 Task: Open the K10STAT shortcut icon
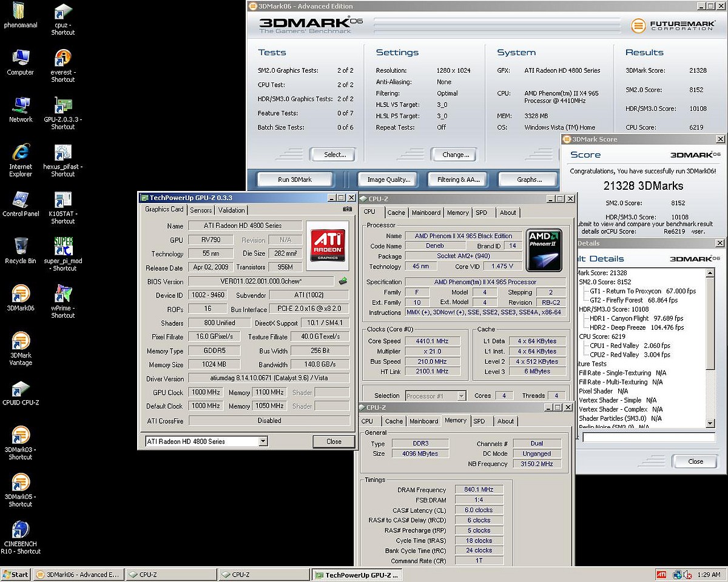(63, 200)
